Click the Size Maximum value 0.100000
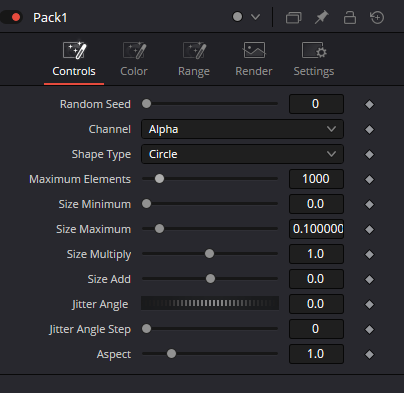 point(316,229)
